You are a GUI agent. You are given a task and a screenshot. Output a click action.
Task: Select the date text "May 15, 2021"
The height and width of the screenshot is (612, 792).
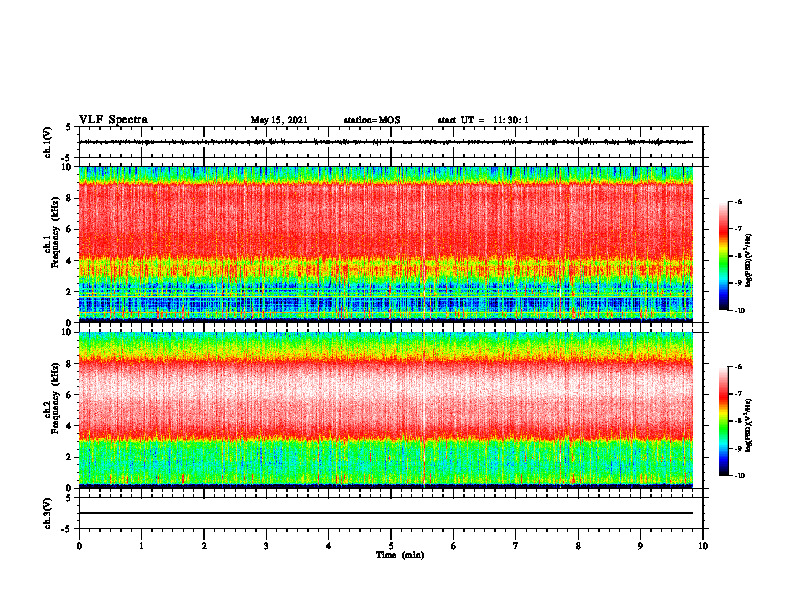(279, 120)
